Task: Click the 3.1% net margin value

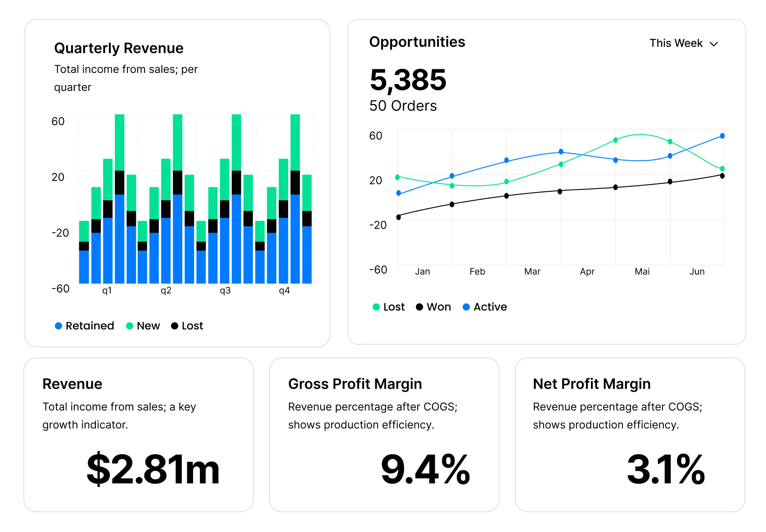Action: 666,470
